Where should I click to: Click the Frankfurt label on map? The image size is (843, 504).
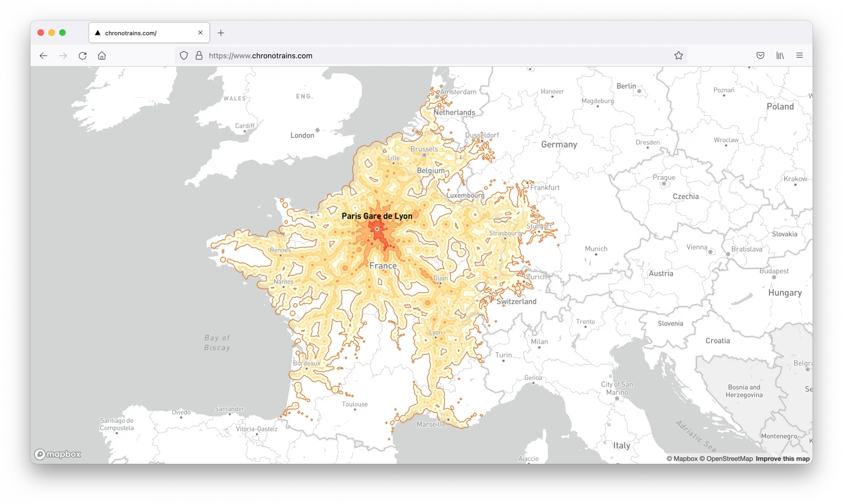[x=545, y=188]
